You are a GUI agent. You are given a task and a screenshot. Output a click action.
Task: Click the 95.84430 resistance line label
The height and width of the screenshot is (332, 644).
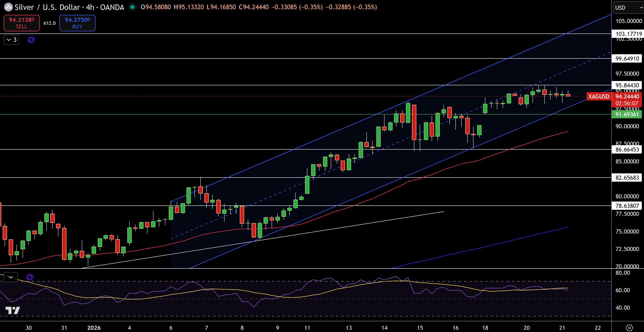pyautogui.click(x=628, y=85)
